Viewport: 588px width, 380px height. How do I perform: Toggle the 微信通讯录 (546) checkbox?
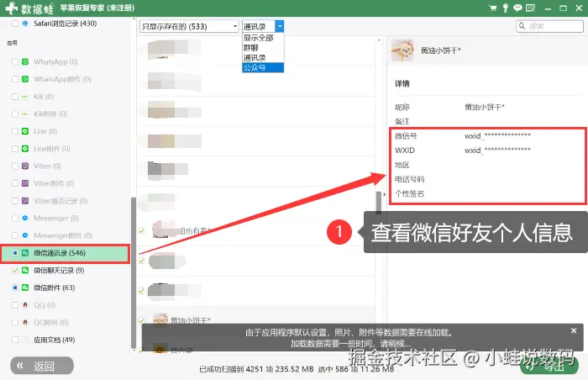point(15,253)
